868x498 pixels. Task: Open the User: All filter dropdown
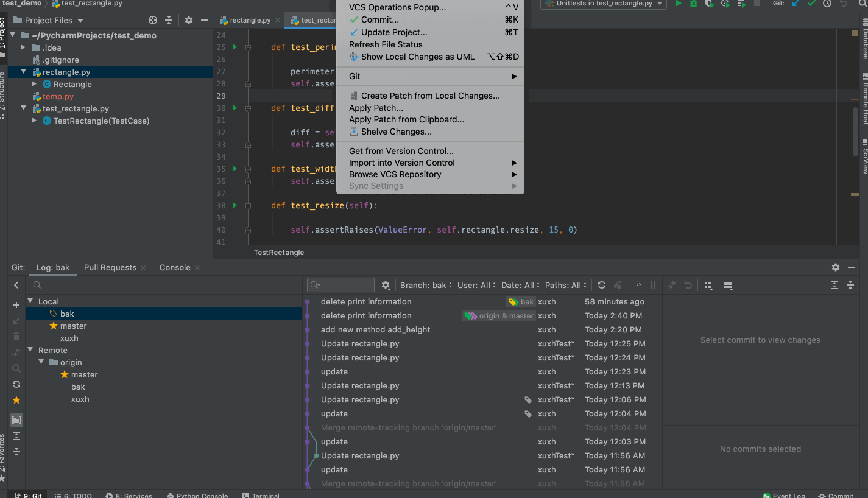point(477,285)
